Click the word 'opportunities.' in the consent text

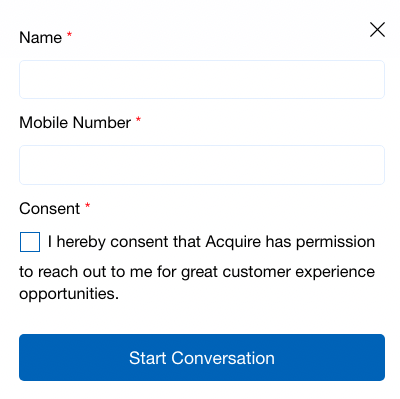tap(69, 294)
